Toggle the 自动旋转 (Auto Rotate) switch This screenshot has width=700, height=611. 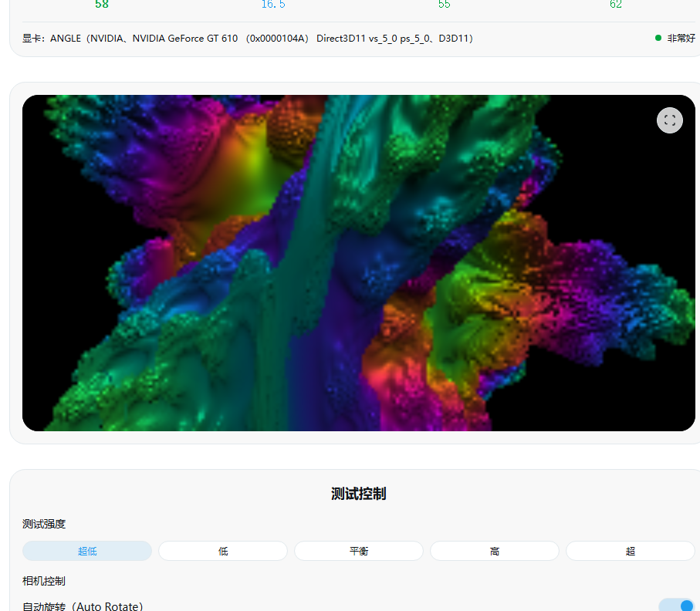point(677,605)
